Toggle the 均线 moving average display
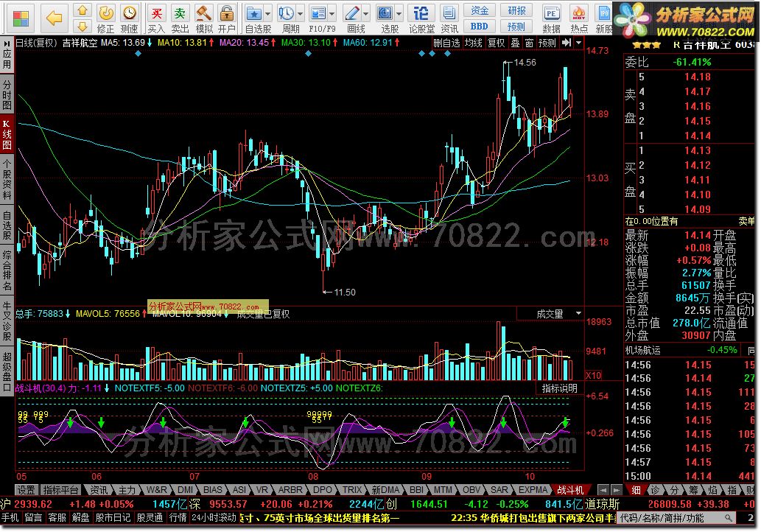 pos(473,43)
